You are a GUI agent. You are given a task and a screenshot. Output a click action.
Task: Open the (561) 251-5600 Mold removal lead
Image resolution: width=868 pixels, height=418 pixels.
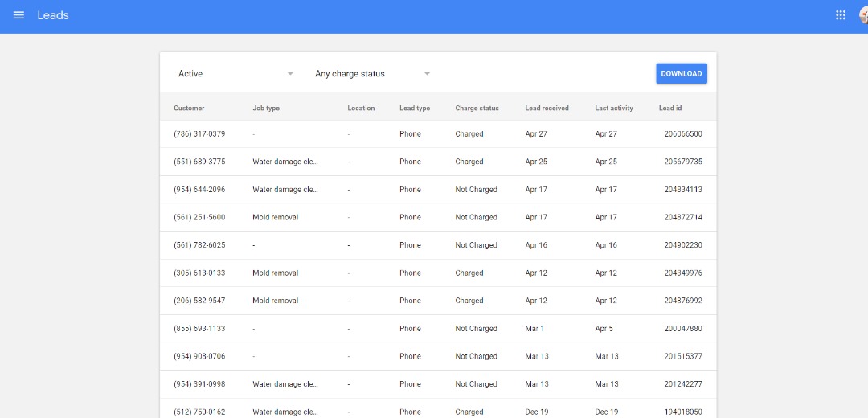click(x=275, y=217)
